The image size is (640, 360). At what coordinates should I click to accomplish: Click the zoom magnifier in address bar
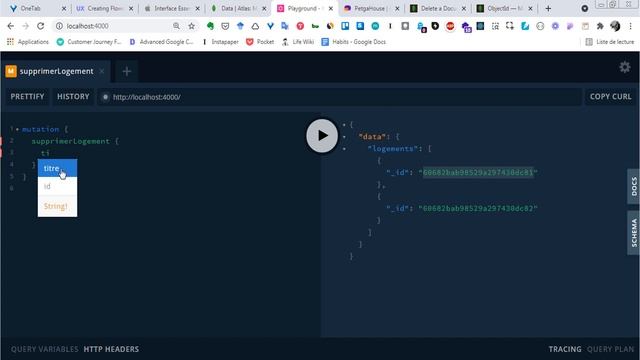point(176,26)
